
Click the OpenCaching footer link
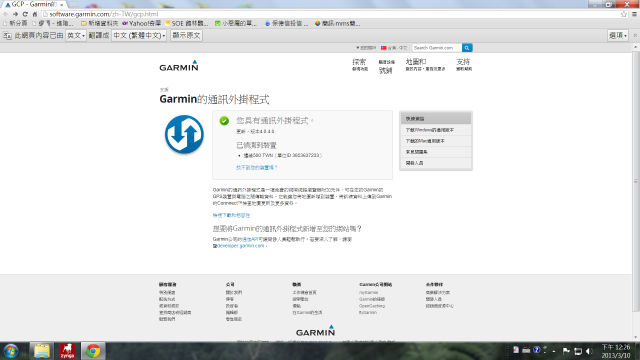(x=372, y=306)
